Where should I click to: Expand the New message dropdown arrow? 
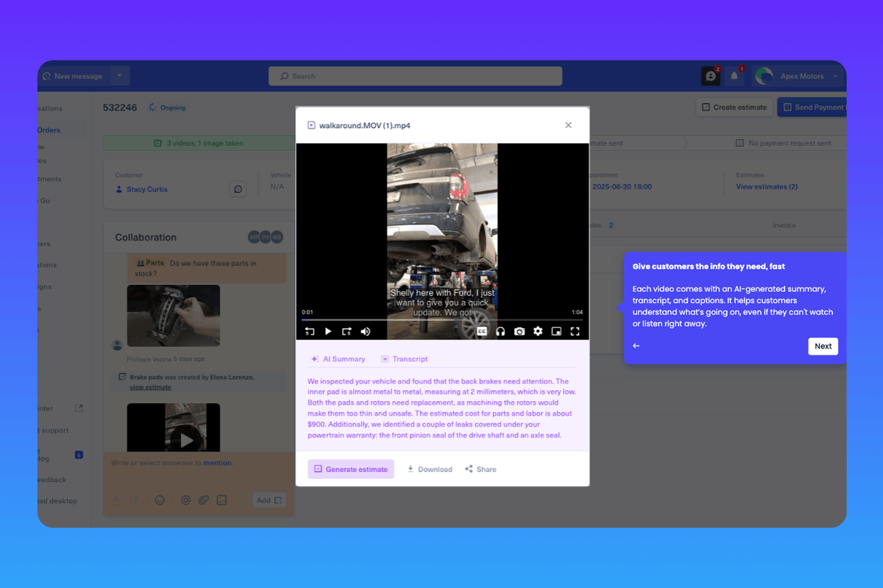click(x=119, y=76)
